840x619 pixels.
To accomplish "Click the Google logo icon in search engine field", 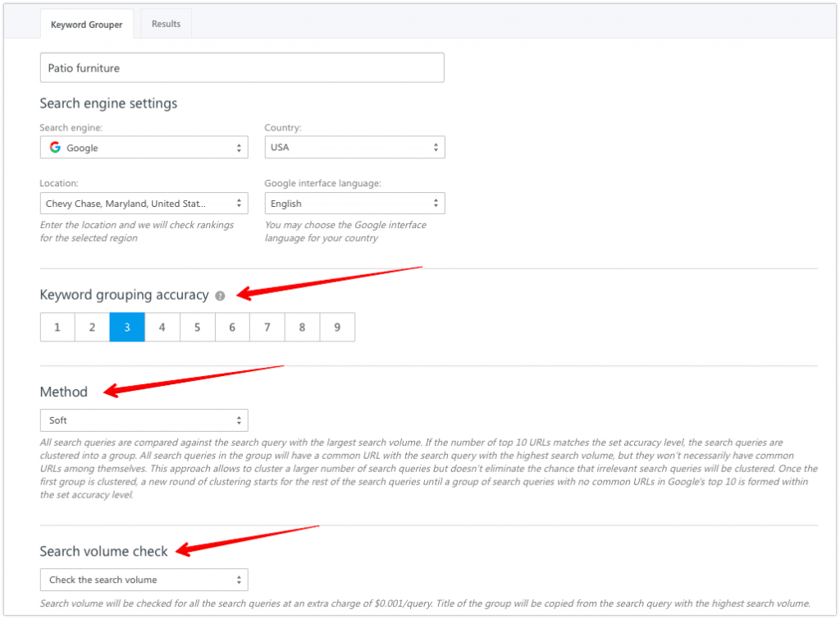I will pos(55,148).
